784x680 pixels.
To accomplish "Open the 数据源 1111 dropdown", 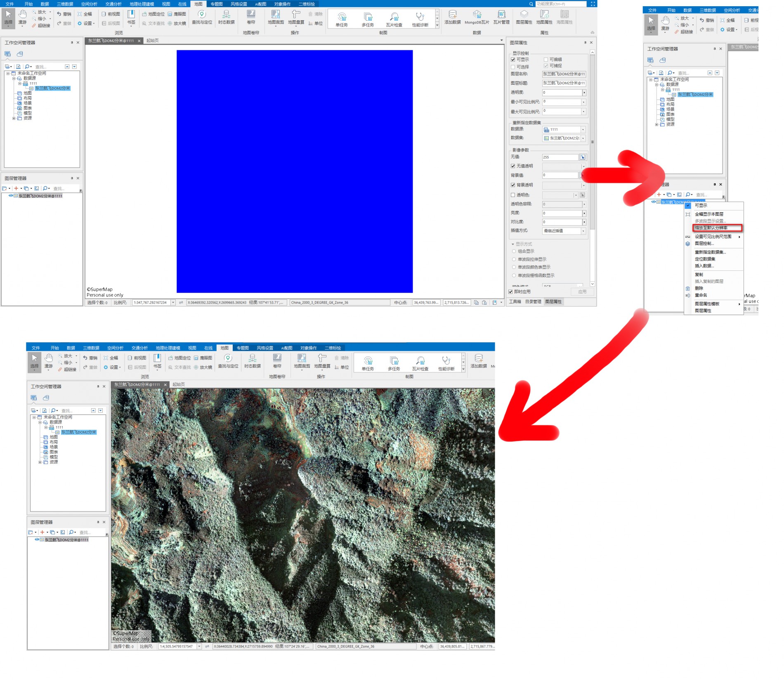I will 583,130.
